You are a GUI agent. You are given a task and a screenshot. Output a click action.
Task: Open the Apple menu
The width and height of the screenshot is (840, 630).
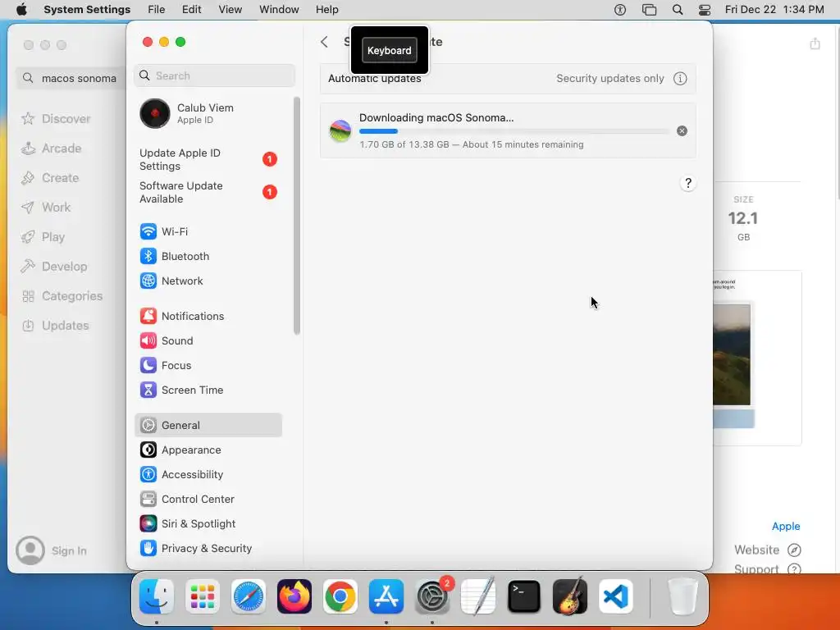coord(21,10)
